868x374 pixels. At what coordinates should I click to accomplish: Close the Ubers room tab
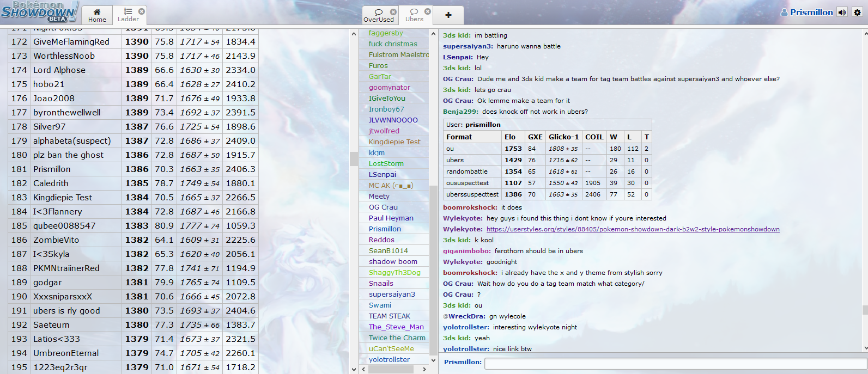tap(428, 11)
